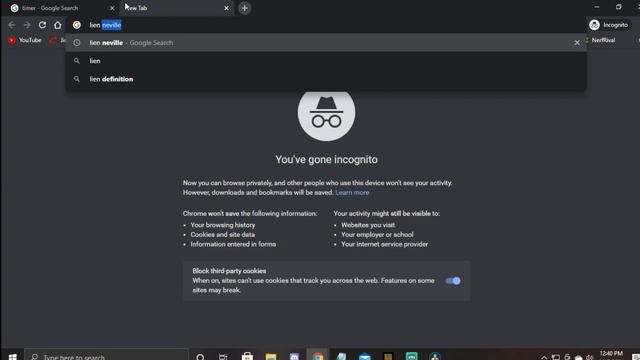Select the 'lien' search suggestion

pos(326,61)
